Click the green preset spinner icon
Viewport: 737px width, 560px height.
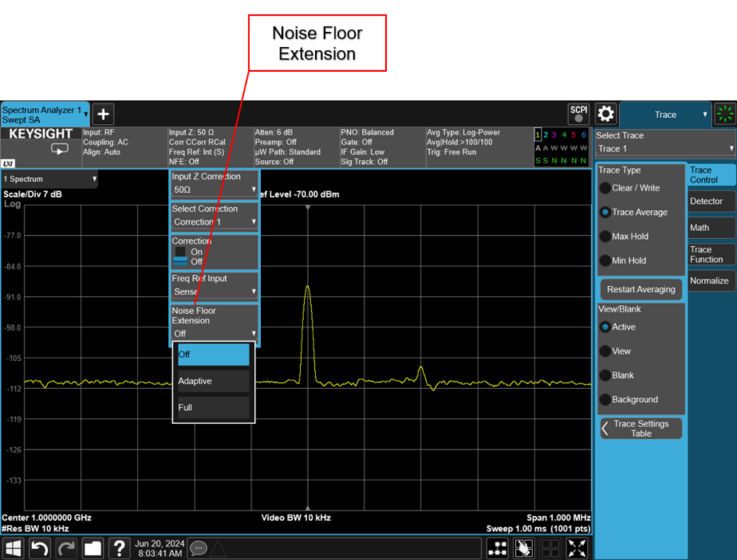click(725, 114)
